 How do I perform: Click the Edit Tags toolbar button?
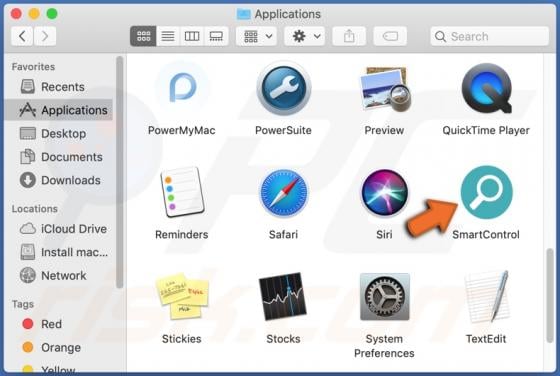[390, 36]
